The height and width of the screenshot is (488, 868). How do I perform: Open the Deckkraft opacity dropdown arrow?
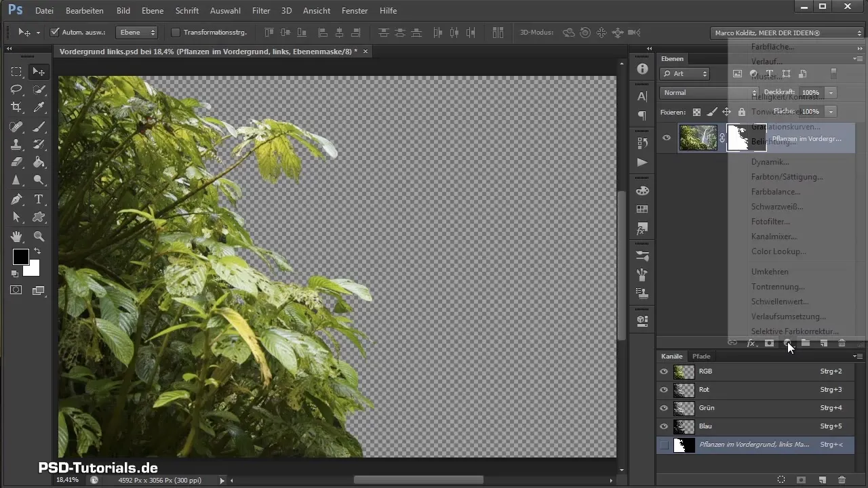click(x=831, y=92)
